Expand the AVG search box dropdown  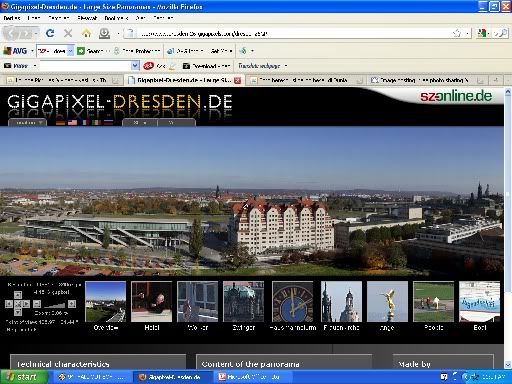70,51
